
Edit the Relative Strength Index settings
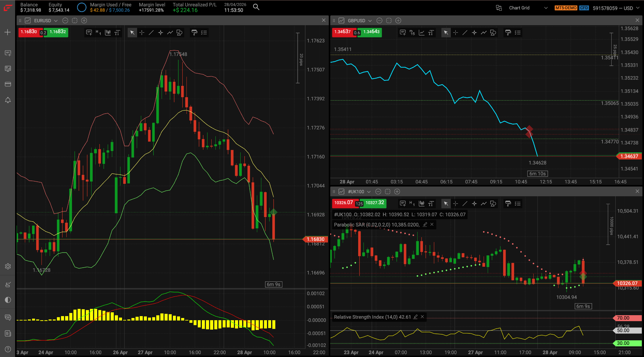[415, 317]
